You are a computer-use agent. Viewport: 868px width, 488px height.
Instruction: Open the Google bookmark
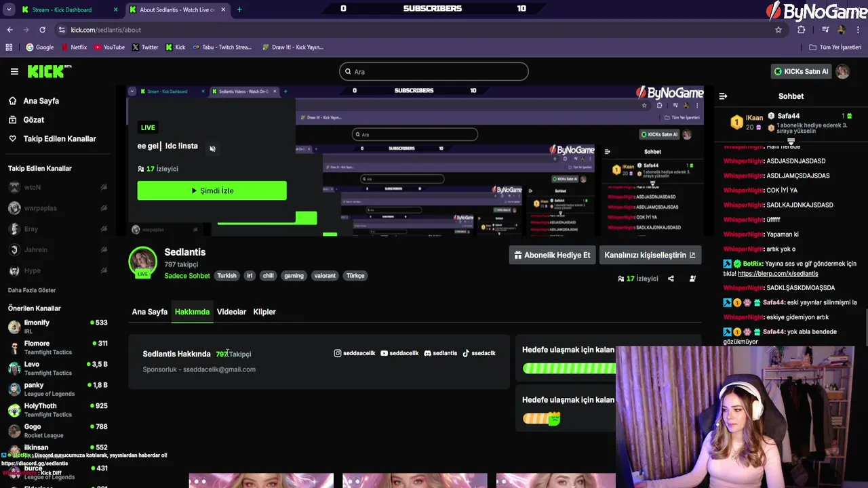(40, 47)
